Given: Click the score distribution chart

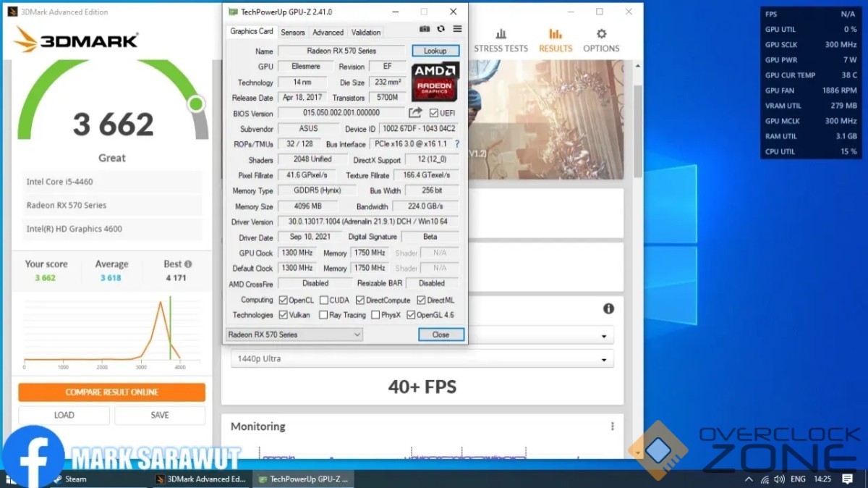Looking at the screenshot, I should coord(112,332).
